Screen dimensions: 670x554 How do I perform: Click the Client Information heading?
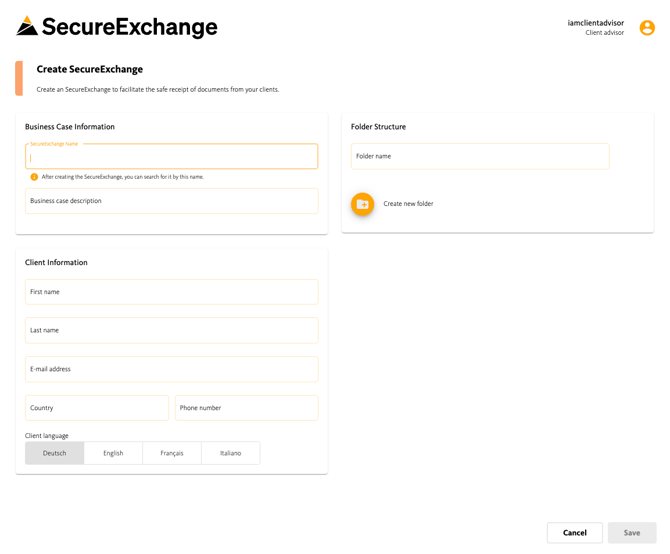[x=56, y=262]
